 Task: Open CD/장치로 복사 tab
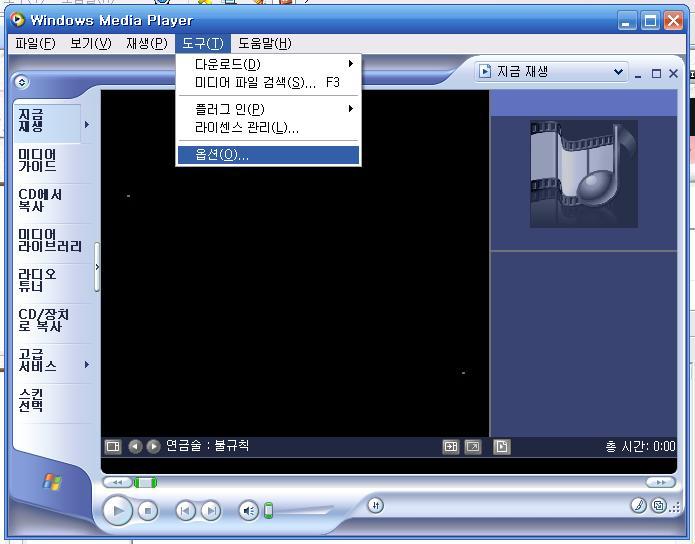[52, 320]
